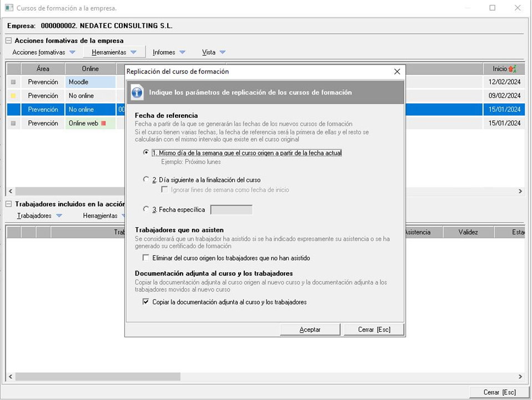This screenshot has height=400, width=532.
Task: Click the yellow status marker in second row
Action: pos(14,96)
